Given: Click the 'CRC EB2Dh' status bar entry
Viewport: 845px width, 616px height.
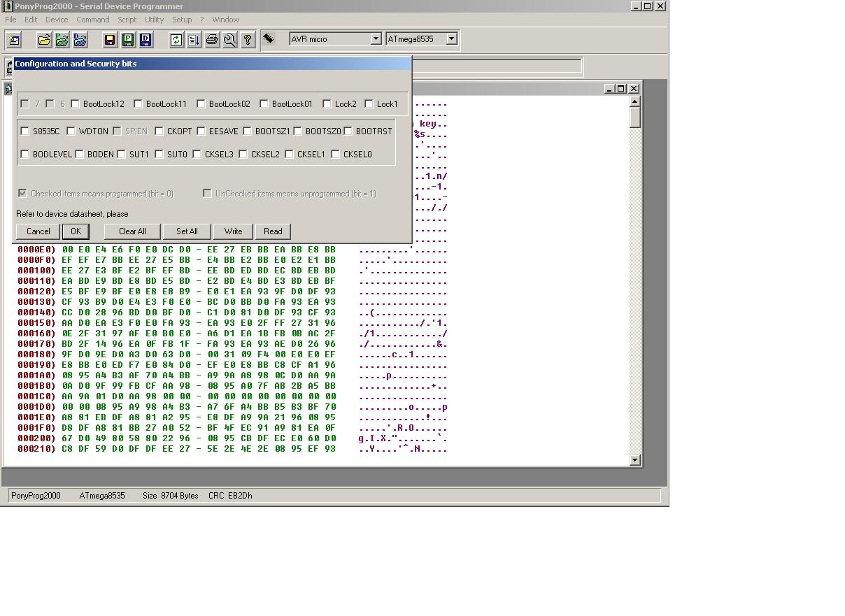Looking at the screenshot, I should click(x=230, y=496).
